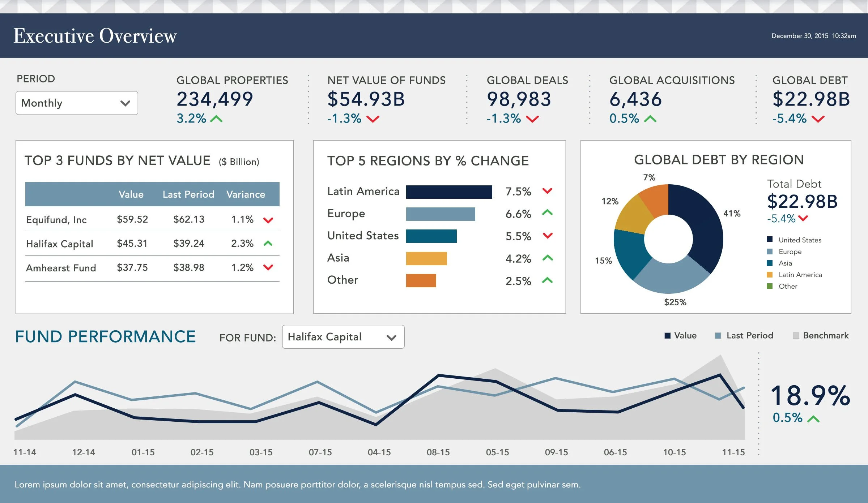Click the green variance arrow for Halifax Capital
This screenshot has height=503, width=868.
click(x=268, y=244)
